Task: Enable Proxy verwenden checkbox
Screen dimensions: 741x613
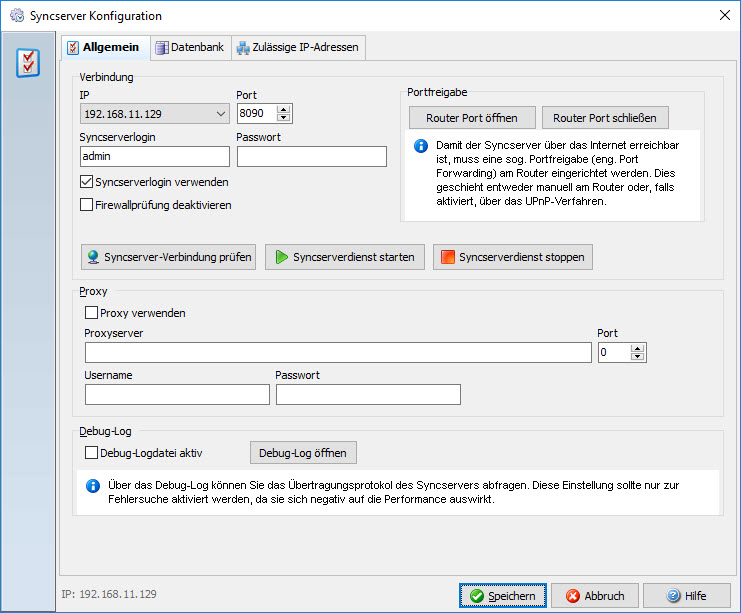Action: pyautogui.click(x=91, y=313)
